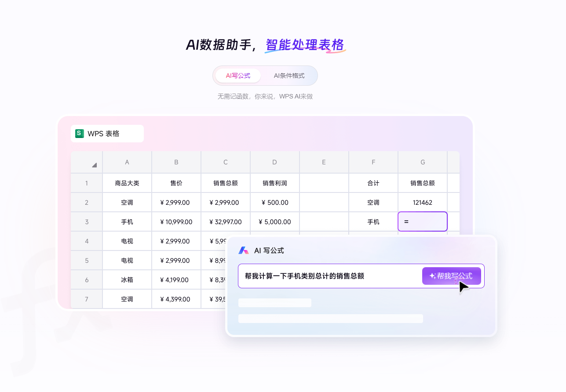
Task: Select column G header
Action: pos(423,162)
